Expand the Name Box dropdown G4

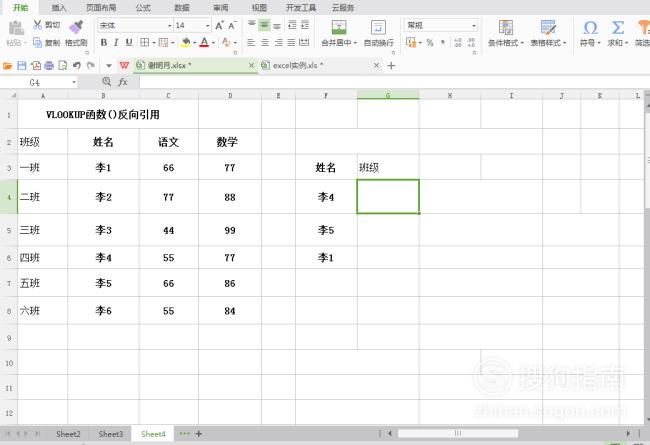click(x=74, y=82)
